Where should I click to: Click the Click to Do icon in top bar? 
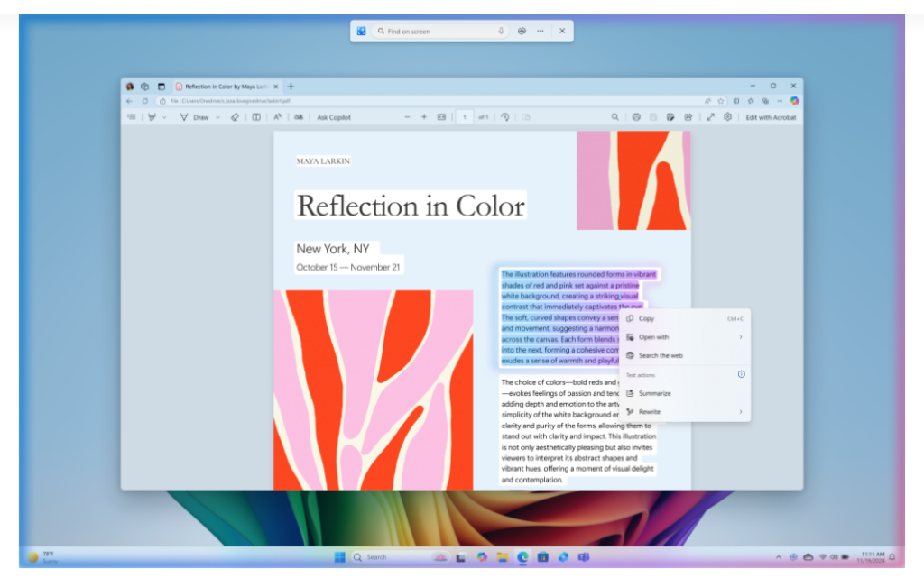(x=361, y=31)
